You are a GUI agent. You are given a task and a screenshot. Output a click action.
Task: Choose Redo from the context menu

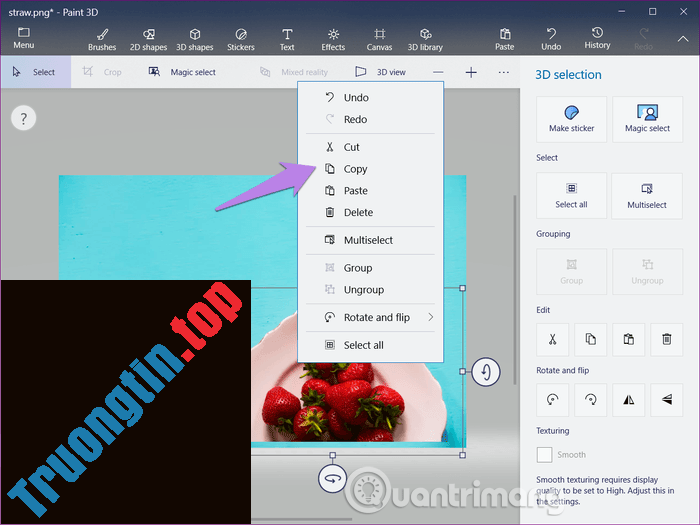(371, 119)
